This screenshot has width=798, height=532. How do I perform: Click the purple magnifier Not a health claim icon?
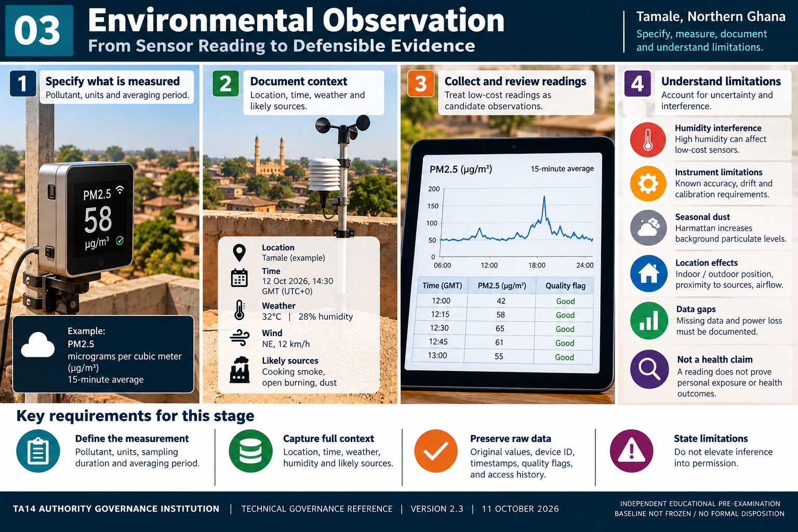(x=649, y=369)
